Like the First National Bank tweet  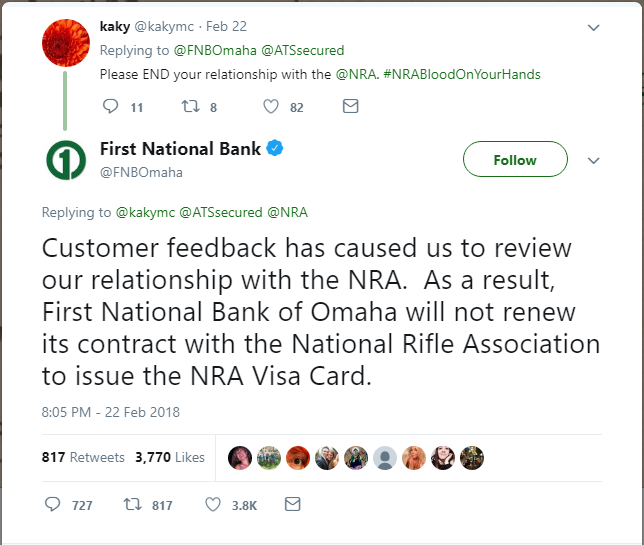212,505
